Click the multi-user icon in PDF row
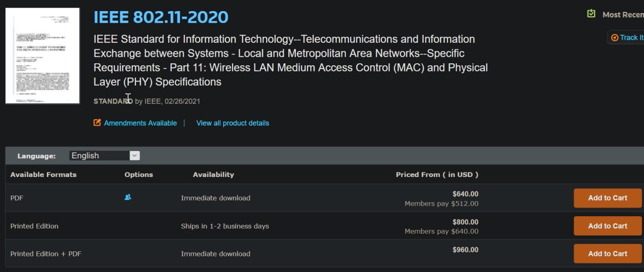 click(x=128, y=197)
